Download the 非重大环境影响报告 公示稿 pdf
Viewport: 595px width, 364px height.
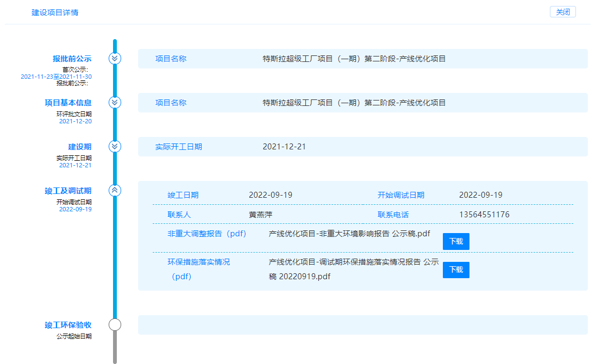(x=456, y=241)
